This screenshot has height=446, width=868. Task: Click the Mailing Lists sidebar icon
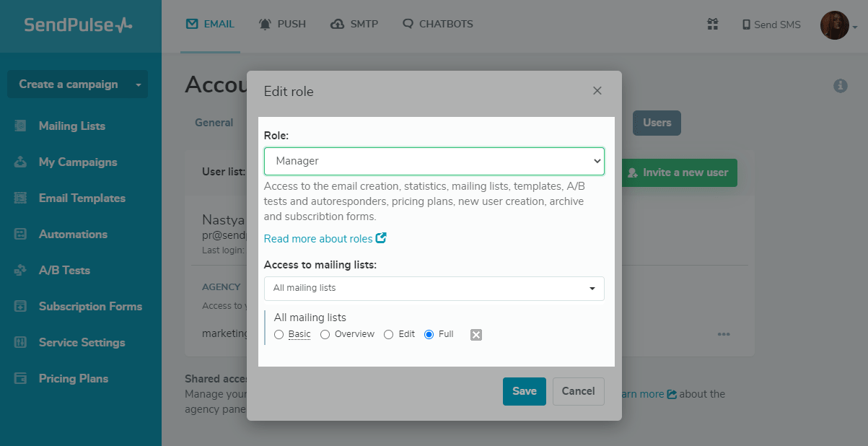[21, 126]
